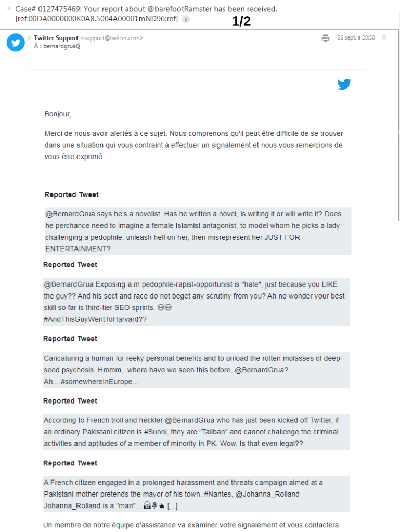Click the 26 sept. à 20:50 timestamp
Screen dimensions: 400x532
coord(356,38)
